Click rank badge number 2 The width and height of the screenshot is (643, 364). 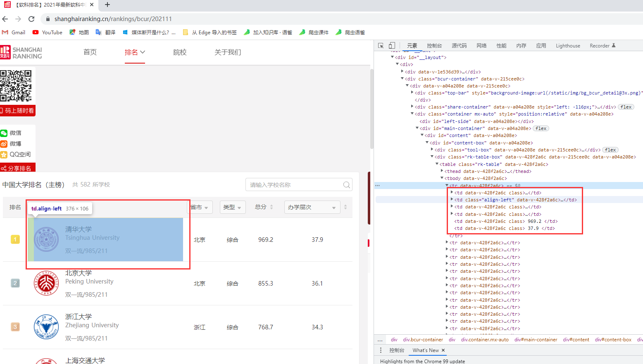15,283
